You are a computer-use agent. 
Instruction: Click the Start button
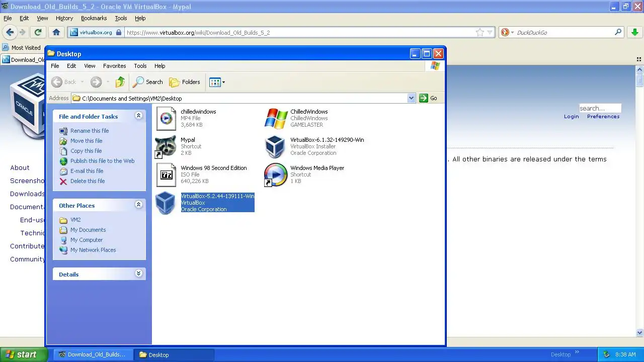23,354
